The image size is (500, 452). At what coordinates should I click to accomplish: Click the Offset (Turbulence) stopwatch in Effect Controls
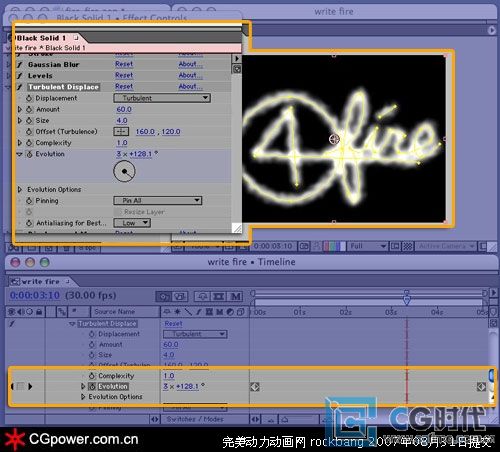coord(29,132)
